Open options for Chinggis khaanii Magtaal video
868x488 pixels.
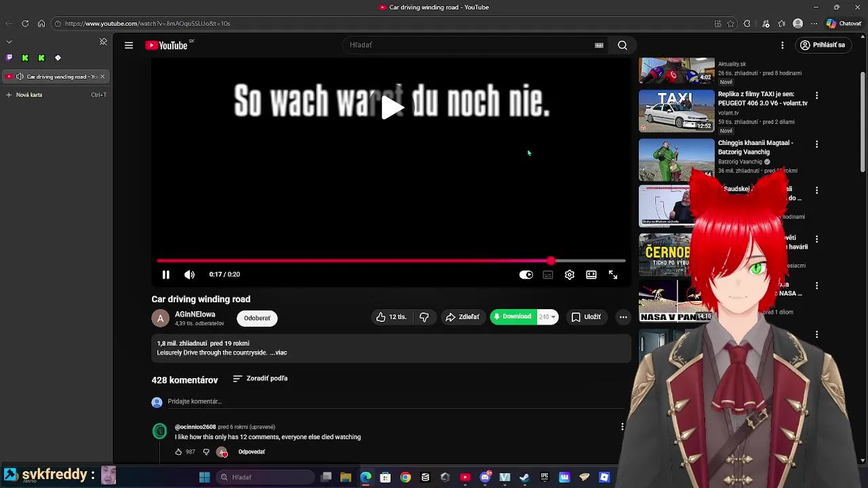click(816, 144)
